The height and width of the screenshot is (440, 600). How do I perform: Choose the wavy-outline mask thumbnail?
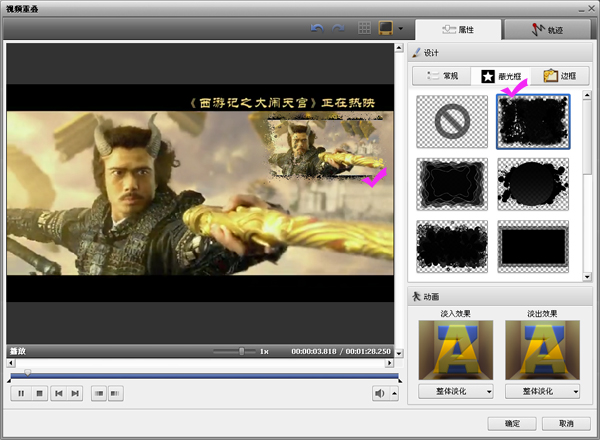(x=452, y=184)
